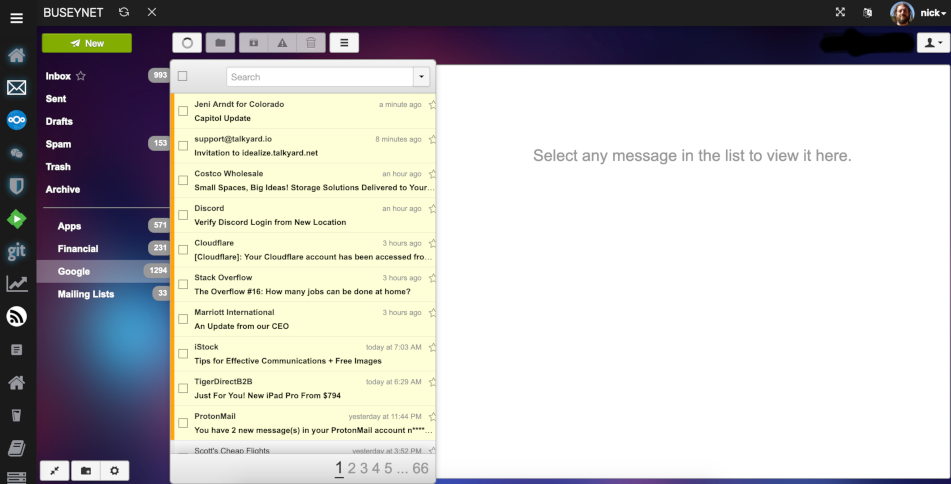The height and width of the screenshot is (484, 951).
Task: Star the Capitol Update message
Action: [x=432, y=104]
